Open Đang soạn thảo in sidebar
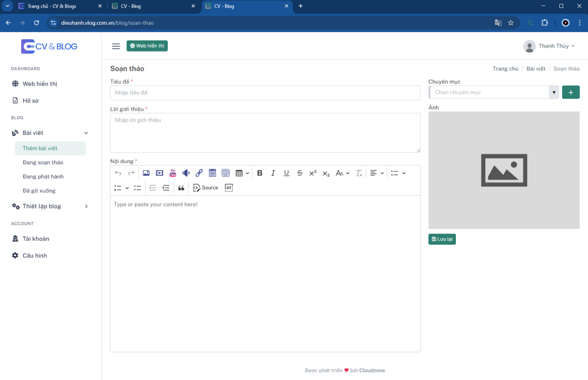Image resolution: width=588 pixels, height=380 pixels. (x=43, y=162)
